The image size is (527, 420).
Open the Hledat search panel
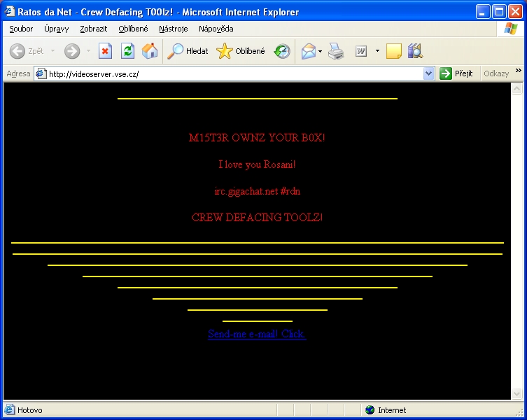pos(188,51)
